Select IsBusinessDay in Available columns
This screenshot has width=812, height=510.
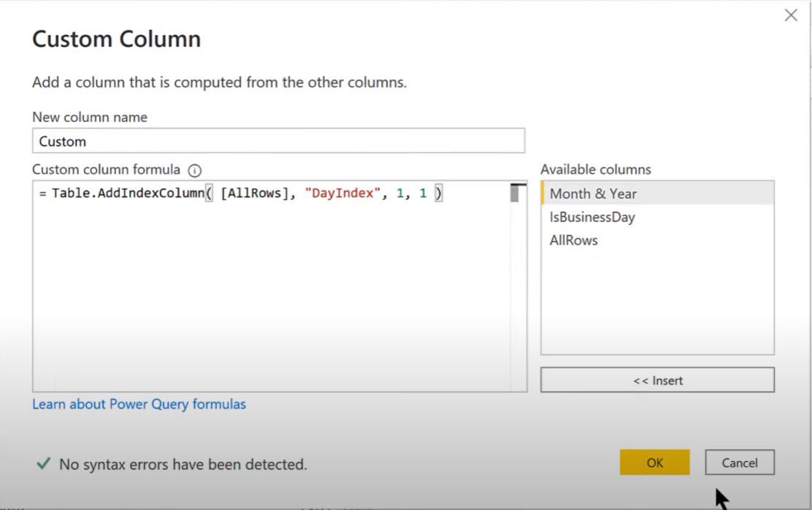657,217
